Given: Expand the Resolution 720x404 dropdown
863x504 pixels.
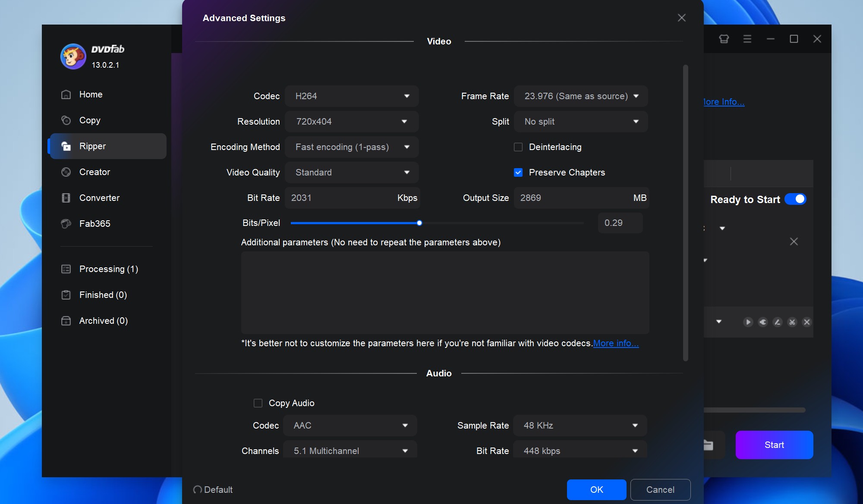Looking at the screenshot, I should (351, 121).
